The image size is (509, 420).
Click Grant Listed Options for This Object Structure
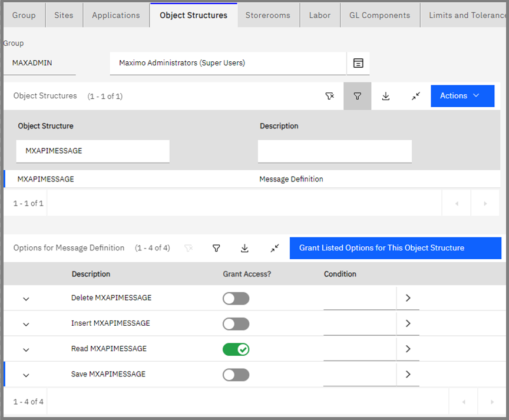tap(395, 248)
